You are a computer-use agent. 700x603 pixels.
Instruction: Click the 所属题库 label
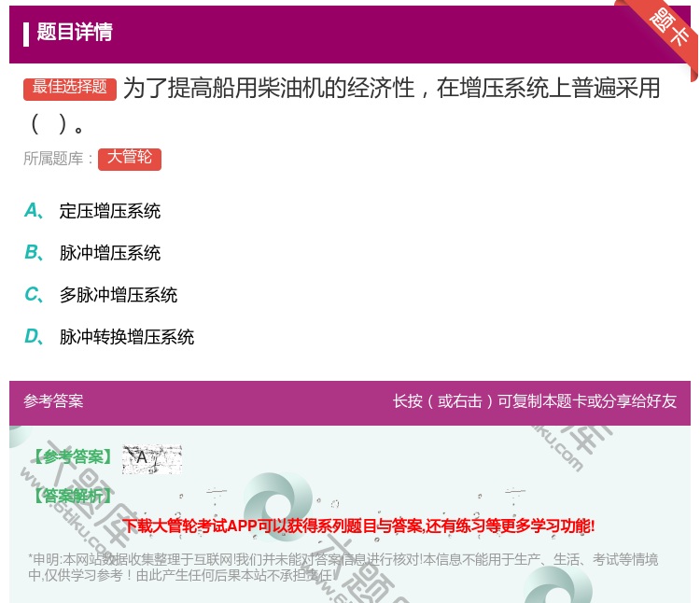pyautogui.click(x=58, y=159)
